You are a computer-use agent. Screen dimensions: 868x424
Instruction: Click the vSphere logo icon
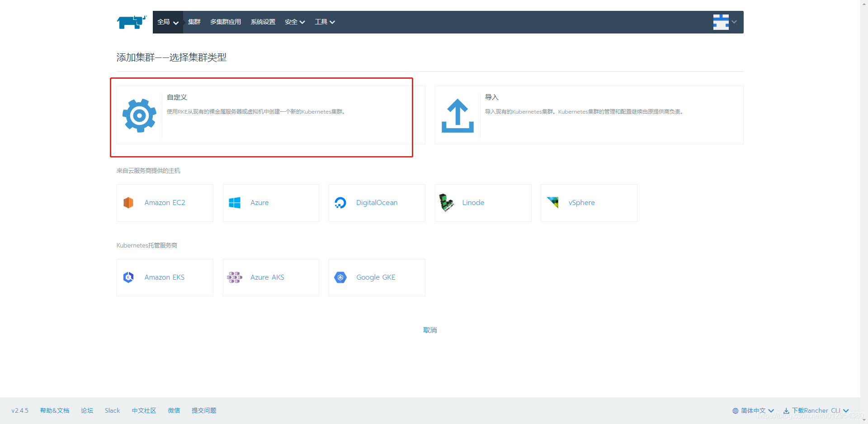tap(553, 202)
